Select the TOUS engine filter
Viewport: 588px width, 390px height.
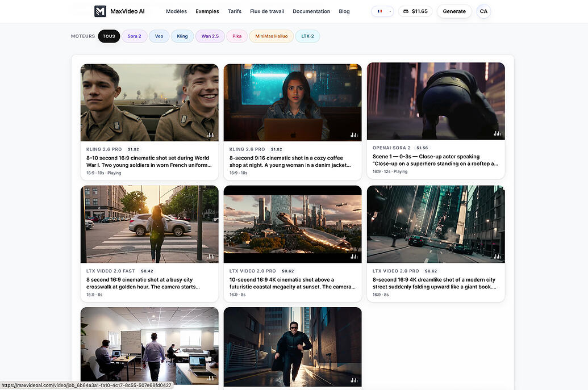[x=109, y=36]
